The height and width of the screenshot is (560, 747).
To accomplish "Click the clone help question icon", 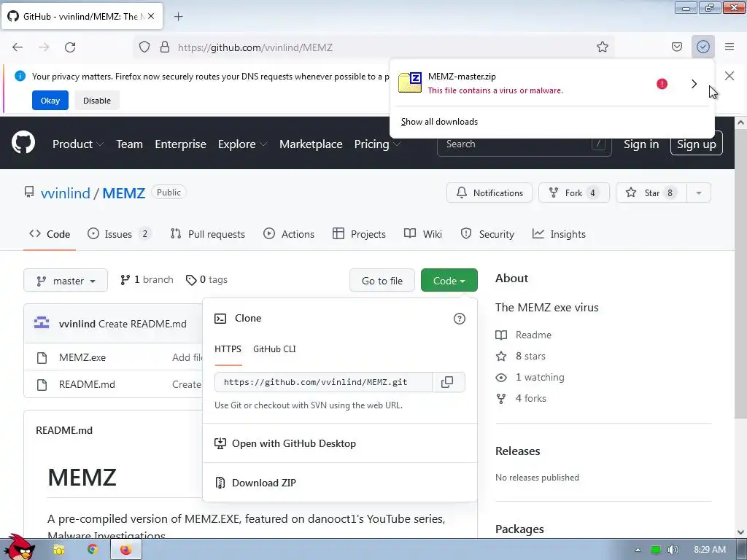I will [460, 319].
